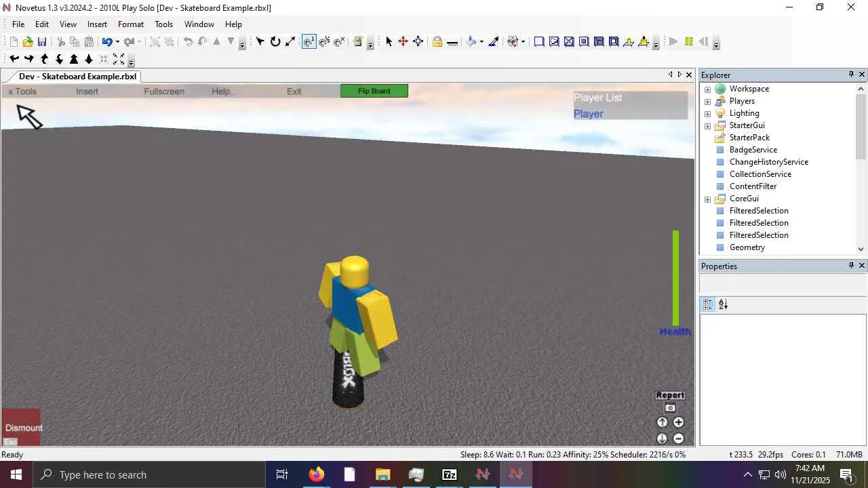Open the File menu

pyautogui.click(x=18, y=24)
